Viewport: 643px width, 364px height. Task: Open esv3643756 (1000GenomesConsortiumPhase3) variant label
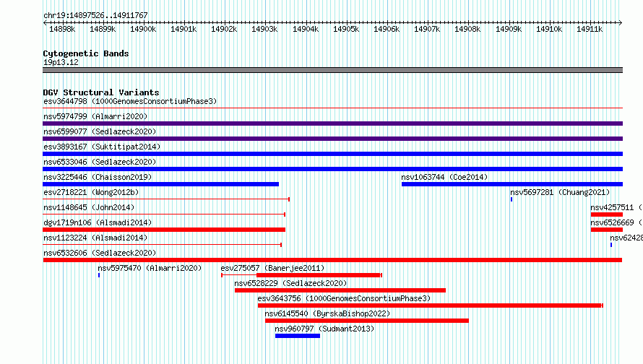pyautogui.click(x=344, y=298)
